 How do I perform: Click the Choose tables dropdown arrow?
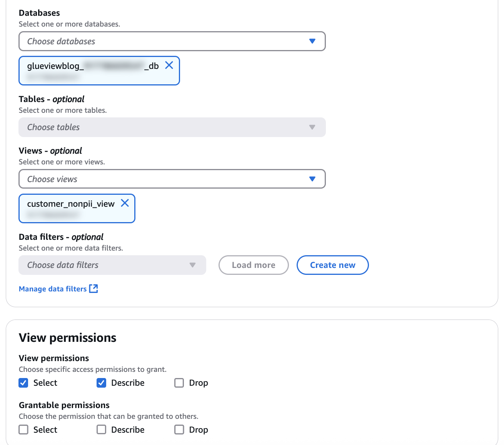click(x=312, y=127)
